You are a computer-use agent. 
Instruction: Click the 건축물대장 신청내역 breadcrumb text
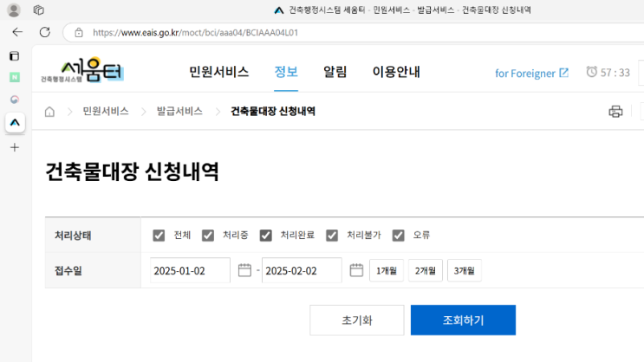[273, 111]
